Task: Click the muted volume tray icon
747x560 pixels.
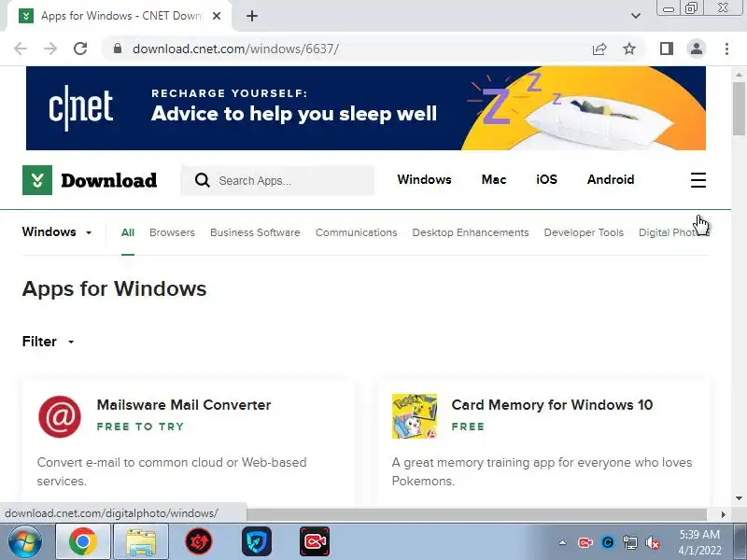Action: click(x=652, y=542)
